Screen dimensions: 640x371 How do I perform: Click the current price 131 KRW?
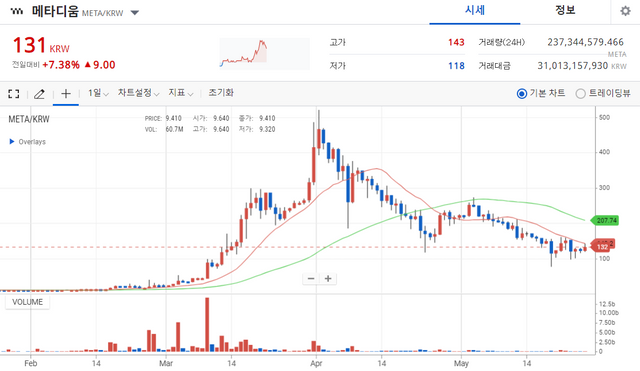41,45
